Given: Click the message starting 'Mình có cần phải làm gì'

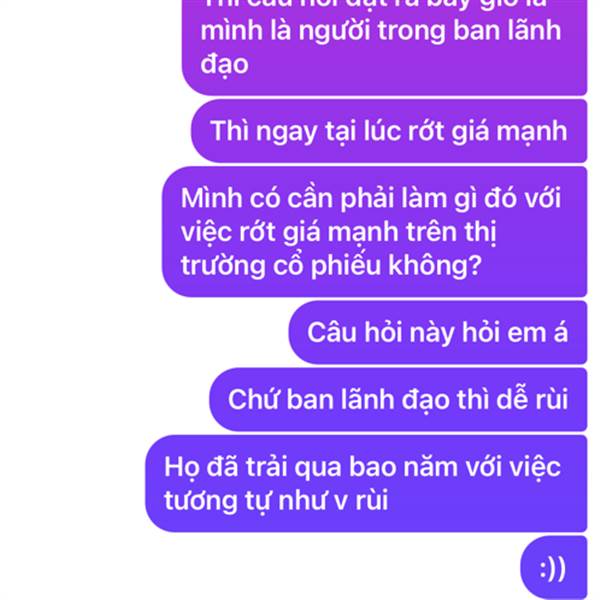Looking at the screenshot, I should pyautogui.click(x=374, y=232).
